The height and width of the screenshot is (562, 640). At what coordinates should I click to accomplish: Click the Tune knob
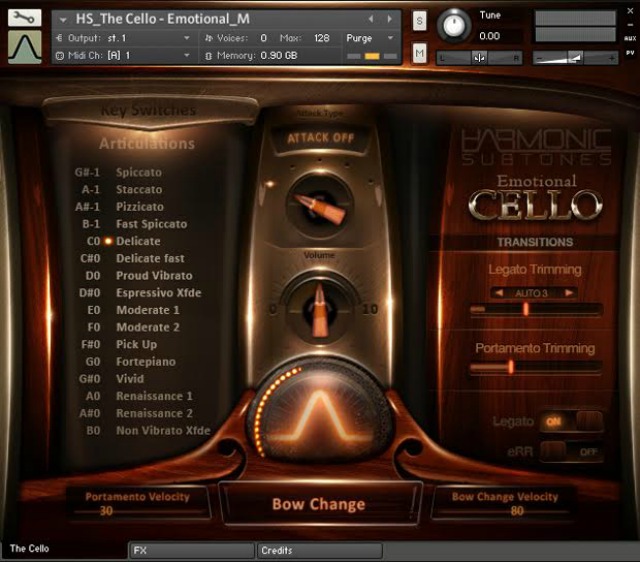pyautogui.click(x=454, y=25)
